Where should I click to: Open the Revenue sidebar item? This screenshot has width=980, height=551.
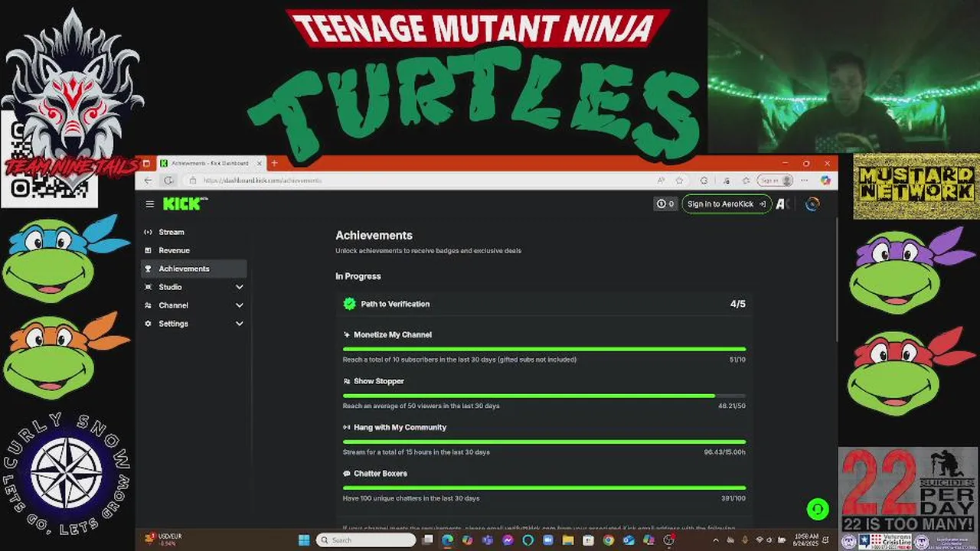(194, 250)
